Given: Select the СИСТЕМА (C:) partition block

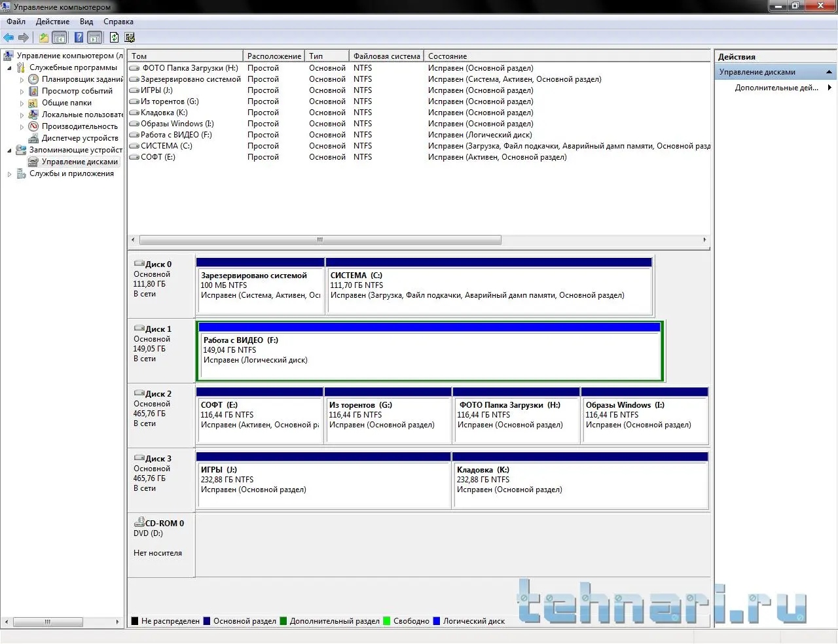Looking at the screenshot, I should [x=488, y=291].
